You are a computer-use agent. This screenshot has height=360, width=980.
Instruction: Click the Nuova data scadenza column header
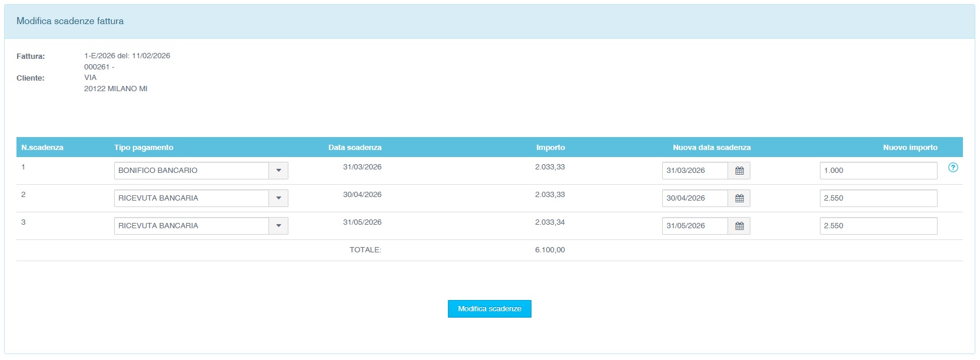[x=712, y=148]
